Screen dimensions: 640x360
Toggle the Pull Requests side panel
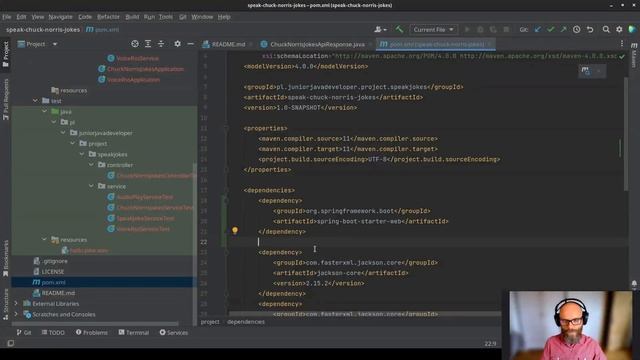pos(6,100)
